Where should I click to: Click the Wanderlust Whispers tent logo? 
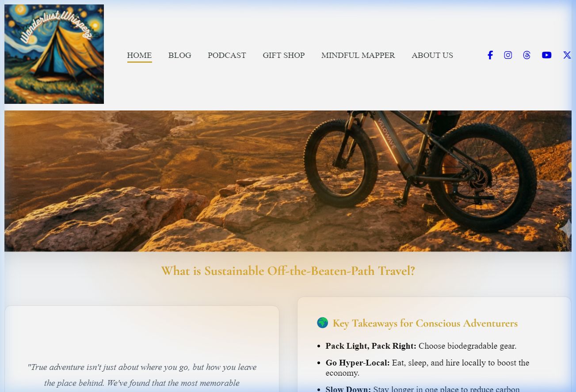(x=54, y=54)
